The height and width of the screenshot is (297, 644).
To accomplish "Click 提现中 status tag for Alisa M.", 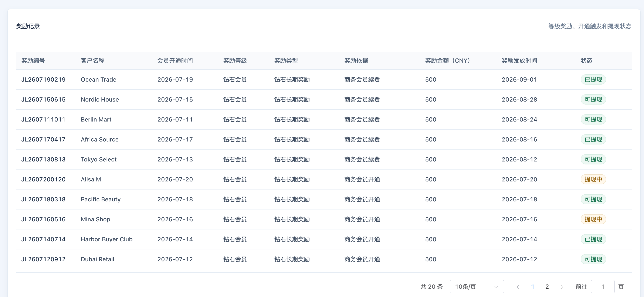I will click(x=593, y=179).
